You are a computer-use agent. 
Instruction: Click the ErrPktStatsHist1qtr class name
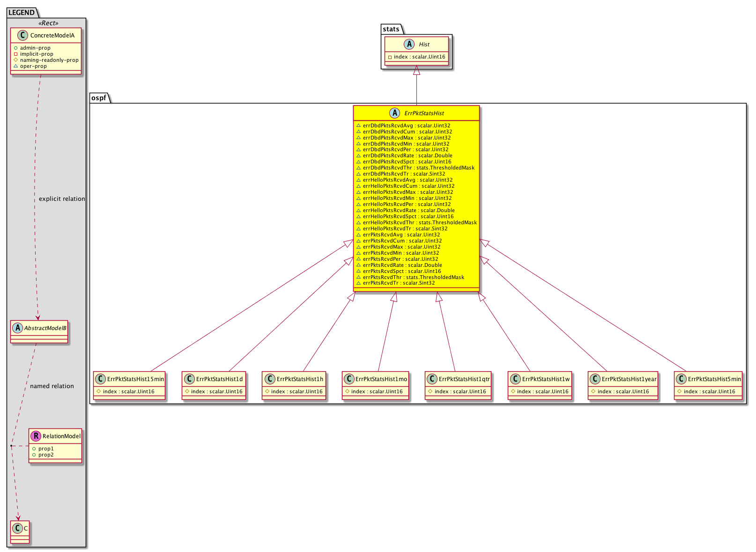(x=464, y=379)
